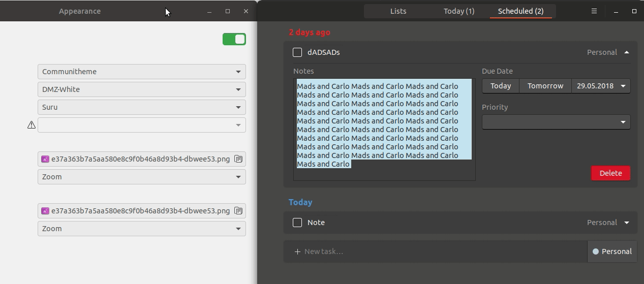
Task: Toggle the green switch in Appearance
Action: (x=234, y=39)
